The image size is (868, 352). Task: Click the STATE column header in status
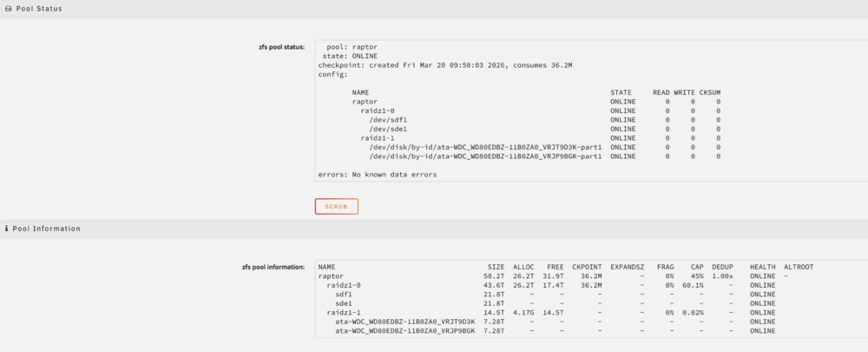(x=621, y=93)
